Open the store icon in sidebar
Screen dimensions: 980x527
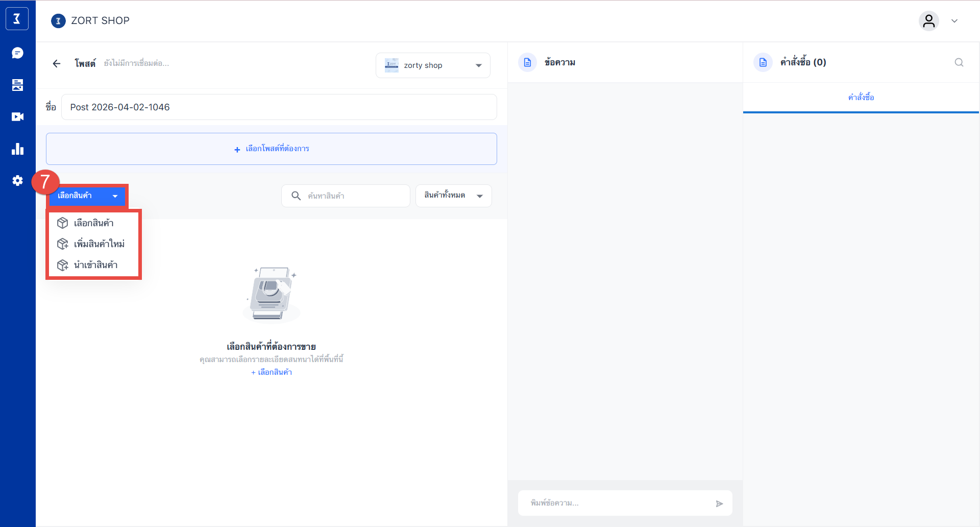coord(17,85)
